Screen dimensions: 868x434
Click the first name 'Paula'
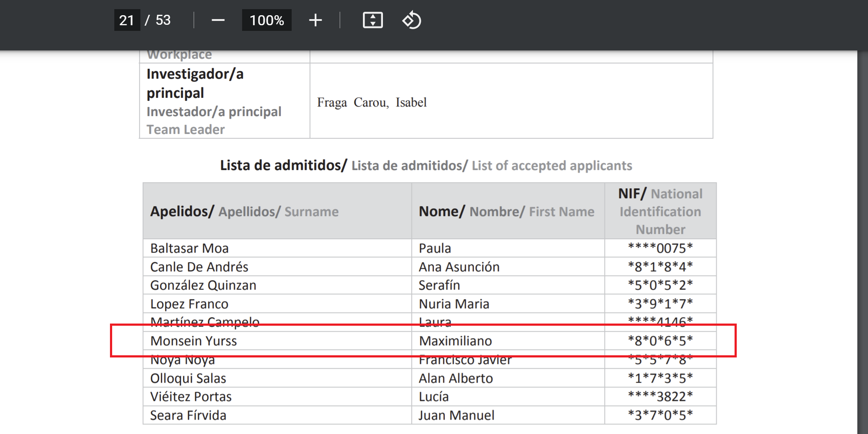click(x=435, y=248)
